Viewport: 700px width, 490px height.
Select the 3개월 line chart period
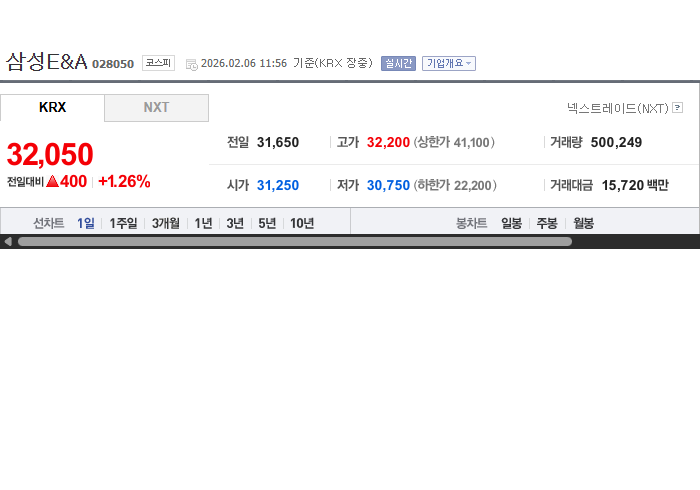[166, 223]
